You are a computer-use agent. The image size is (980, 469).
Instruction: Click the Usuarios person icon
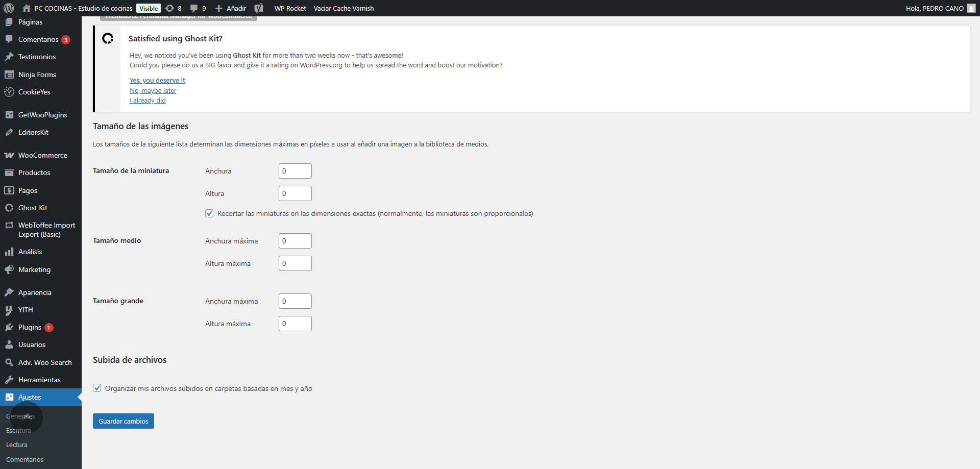[9, 344]
